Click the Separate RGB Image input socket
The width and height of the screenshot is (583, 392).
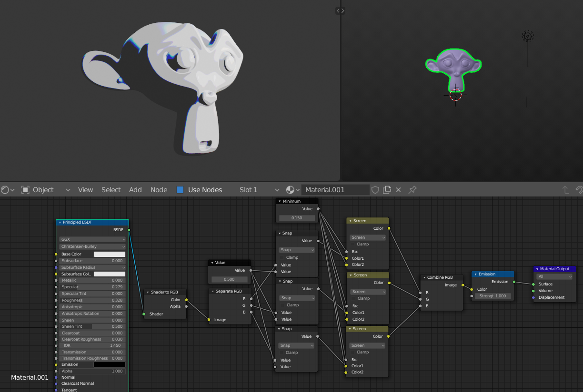coord(209,320)
